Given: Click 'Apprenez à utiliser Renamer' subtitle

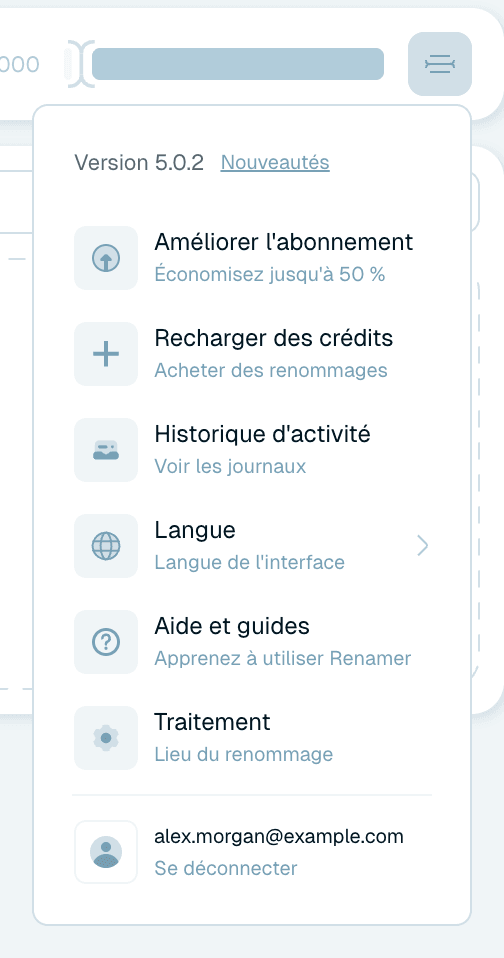Looking at the screenshot, I should (x=283, y=658).
